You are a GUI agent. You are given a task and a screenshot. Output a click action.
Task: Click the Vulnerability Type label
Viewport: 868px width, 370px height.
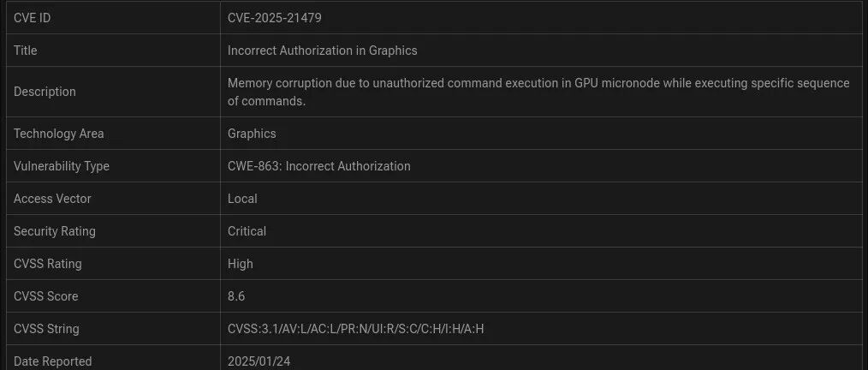pyautogui.click(x=62, y=166)
